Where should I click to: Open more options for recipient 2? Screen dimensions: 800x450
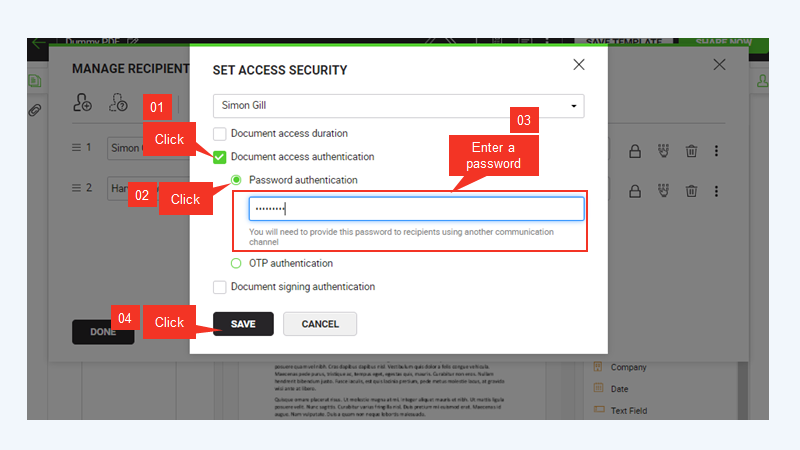(716, 191)
